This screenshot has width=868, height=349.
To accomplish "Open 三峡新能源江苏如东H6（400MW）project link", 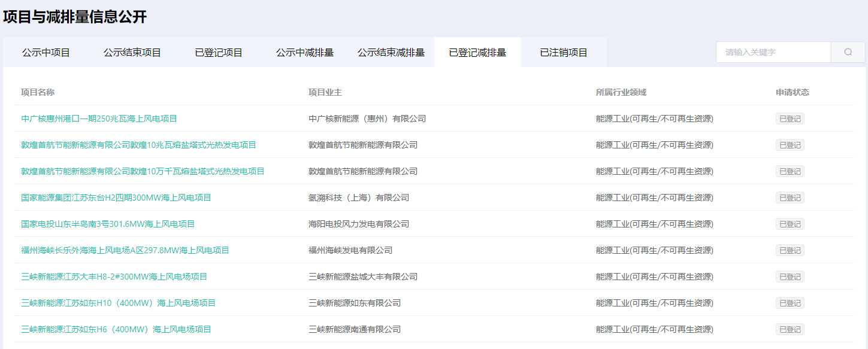I will pos(116,329).
